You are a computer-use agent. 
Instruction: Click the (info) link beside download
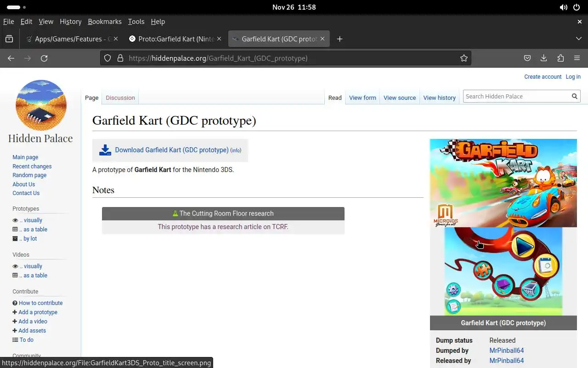(x=236, y=150)
